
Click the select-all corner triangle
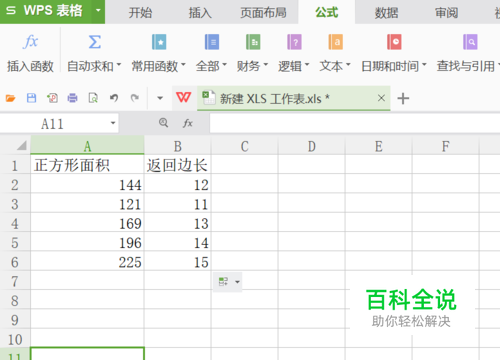pyautogui.click(x=22, y=146)
